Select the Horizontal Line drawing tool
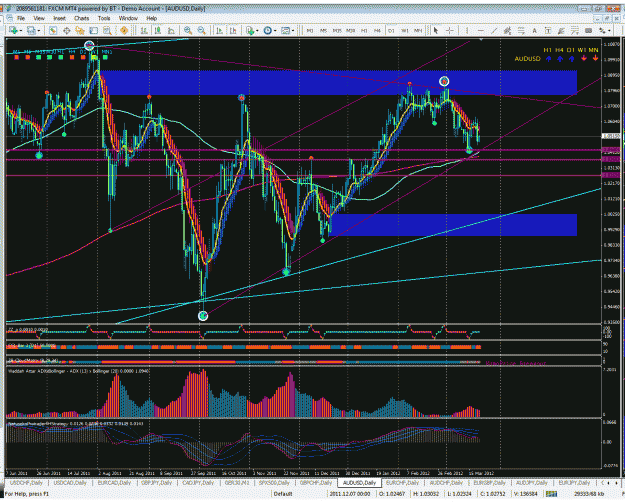This screenshot has width=625, height=502. tap(481, 30)
